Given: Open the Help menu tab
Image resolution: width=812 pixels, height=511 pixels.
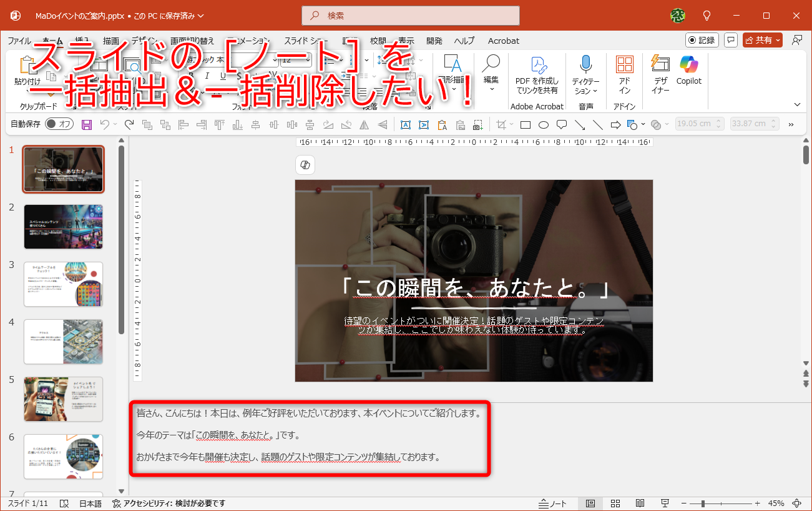Looking at the screenshot, I should click(x=464, y=41).
